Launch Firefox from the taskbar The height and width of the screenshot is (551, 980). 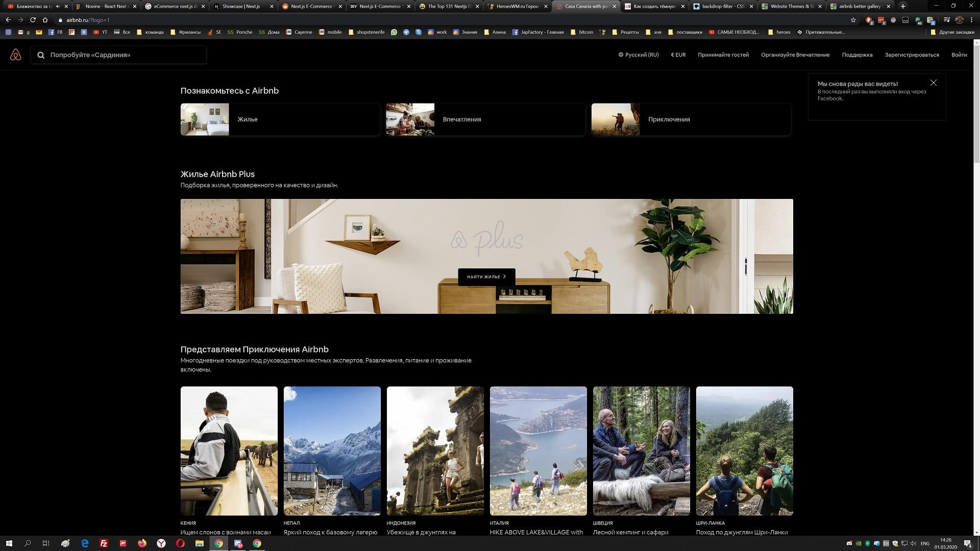142,543
